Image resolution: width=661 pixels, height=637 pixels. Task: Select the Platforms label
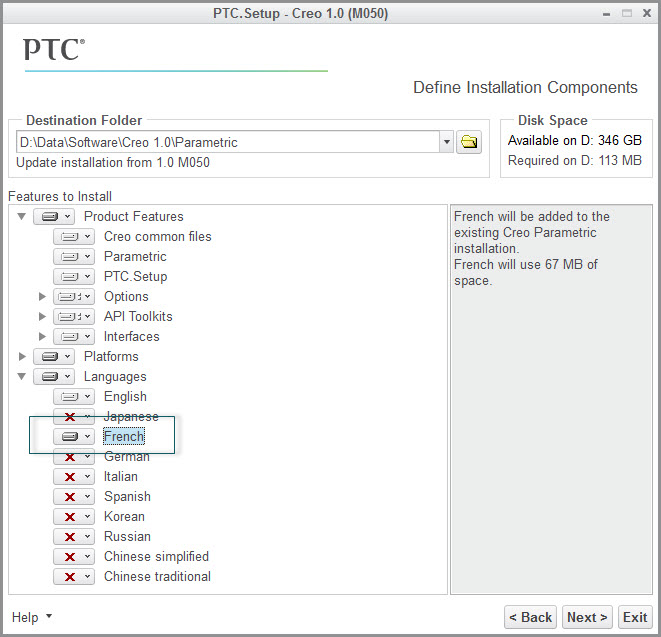click(x=111, y=357)
